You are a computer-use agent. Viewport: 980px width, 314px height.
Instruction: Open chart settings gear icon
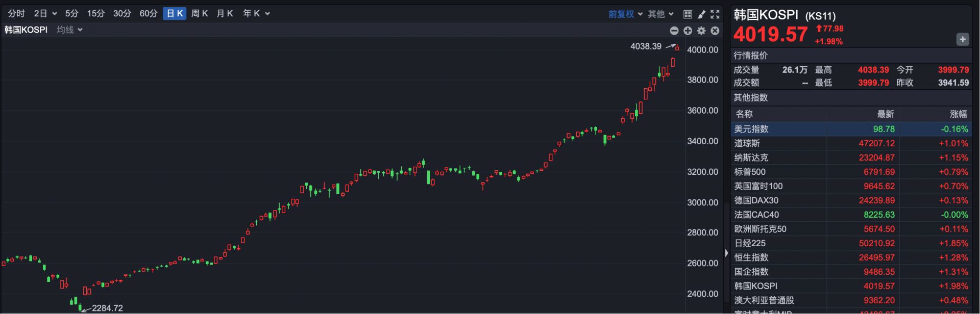point(701,31)
